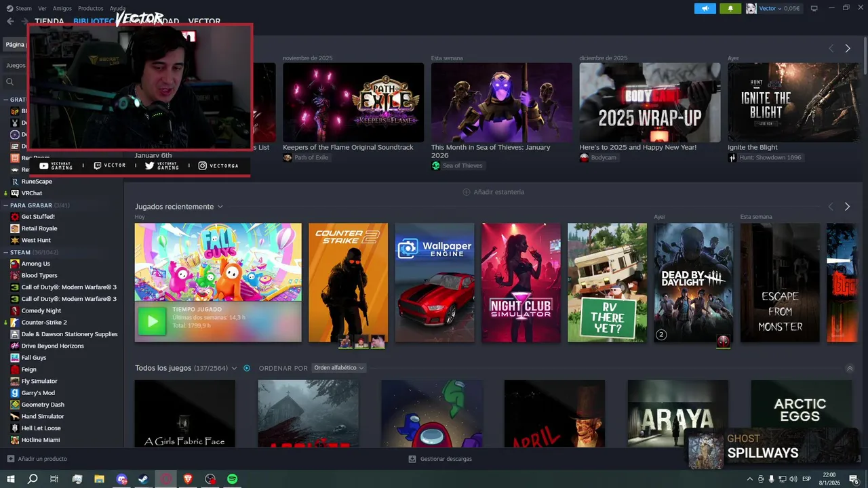868x488 pixels.
Task: Show next recently played games arrow
Action: pyautogui.click(x=847, y=206)
